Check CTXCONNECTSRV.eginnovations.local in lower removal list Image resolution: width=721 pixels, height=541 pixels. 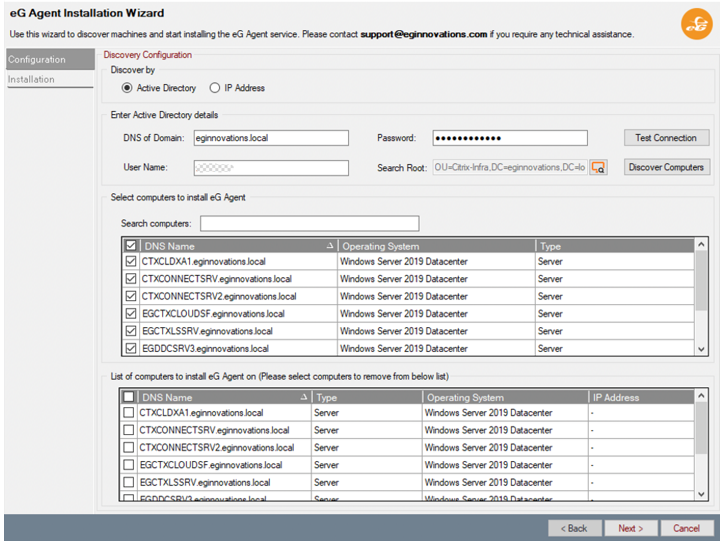click(x=129, y=430)
